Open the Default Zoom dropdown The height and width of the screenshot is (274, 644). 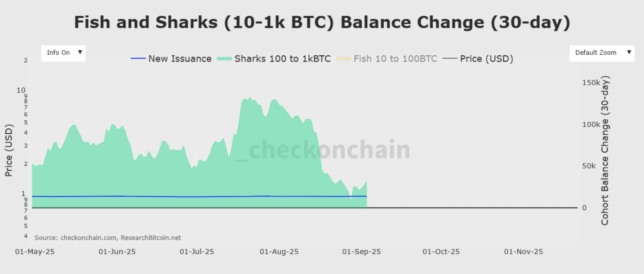[601, 53]
